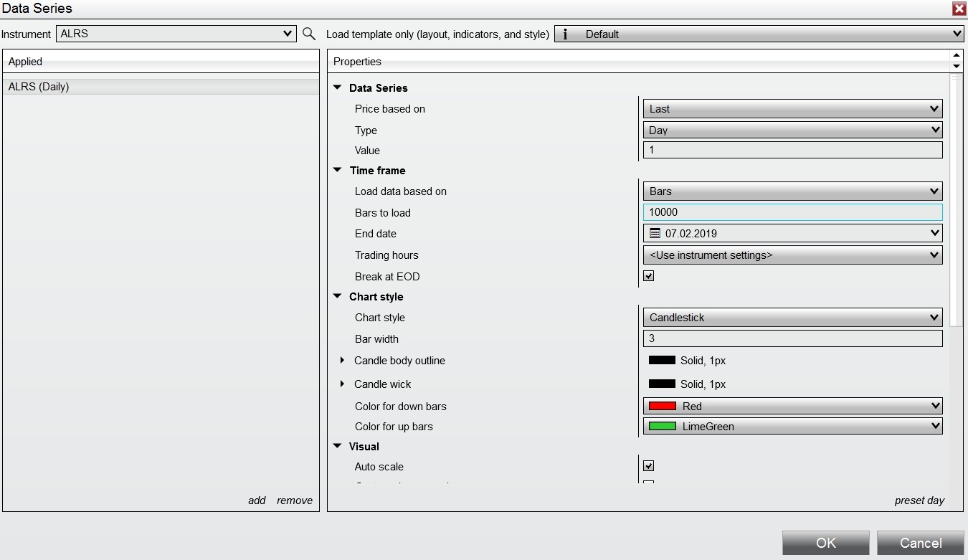Open the Chart style Candlestick dropdown
This screenshot has width=968, height=560.
792,317
